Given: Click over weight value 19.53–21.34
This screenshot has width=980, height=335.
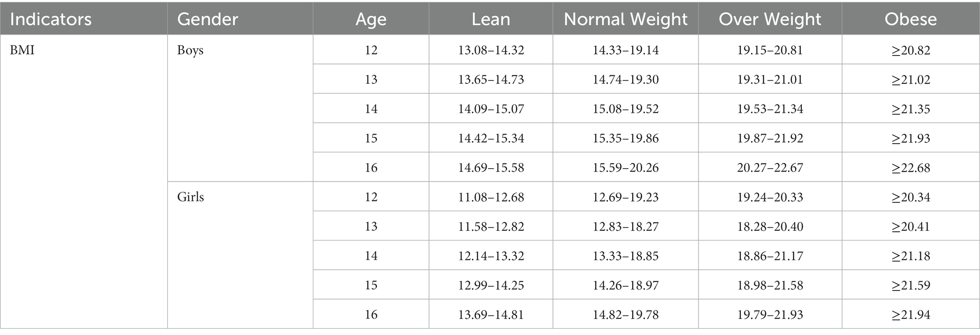Looking at the screenshot, I should click(x=770, y=109).
